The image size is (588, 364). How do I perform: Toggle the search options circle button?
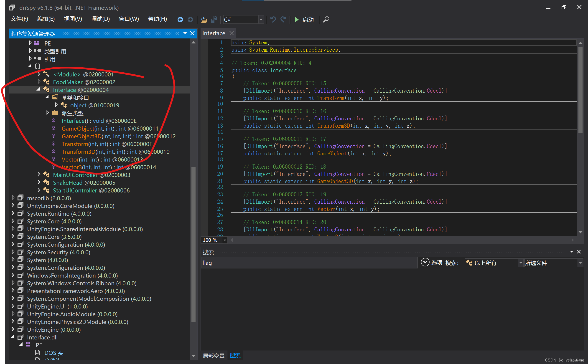click(x=425, y=262)
